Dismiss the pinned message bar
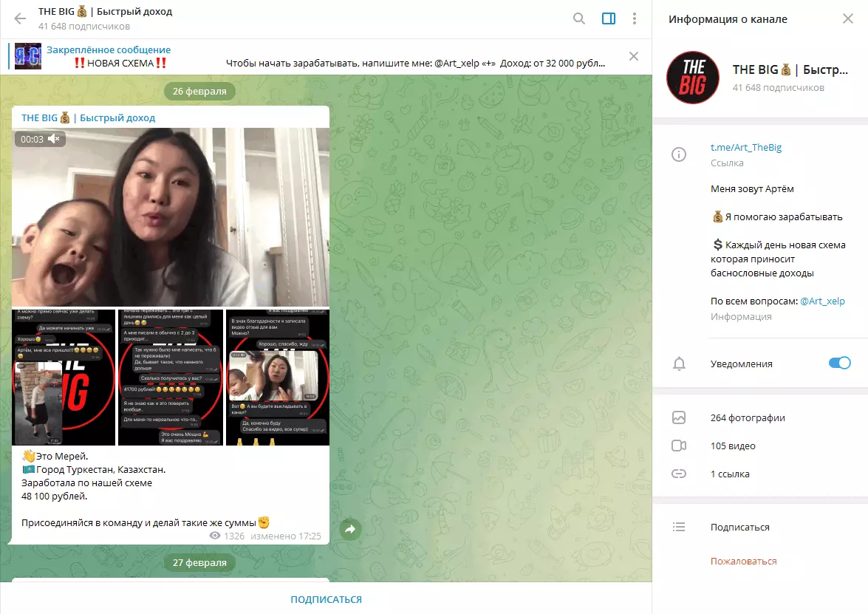Viewport: 868px width, 614px height. point(634,56)
